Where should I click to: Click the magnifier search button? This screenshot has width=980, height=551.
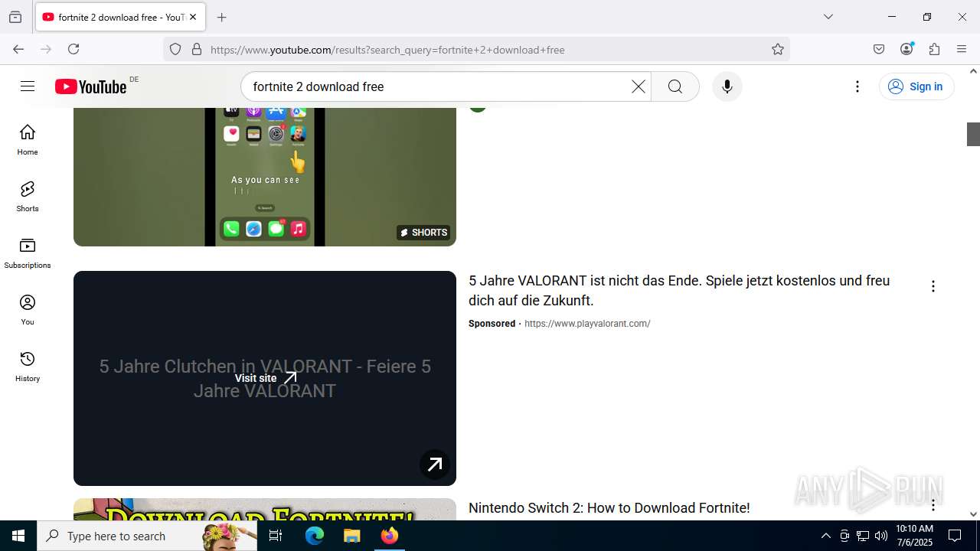point(675,86)
